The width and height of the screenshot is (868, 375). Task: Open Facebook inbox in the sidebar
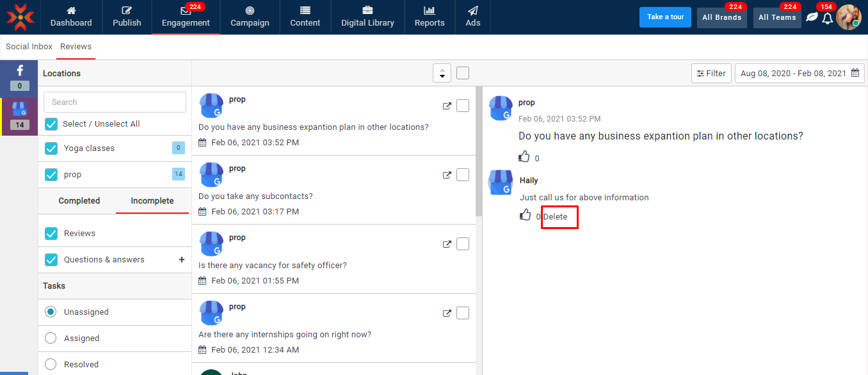coord(19,77)
